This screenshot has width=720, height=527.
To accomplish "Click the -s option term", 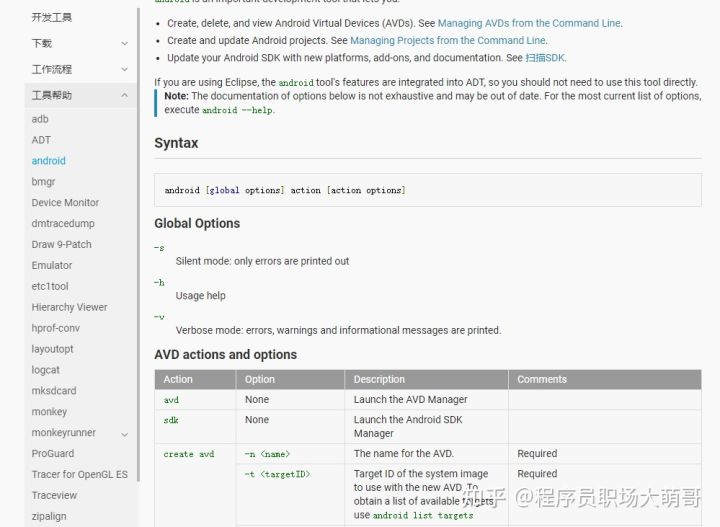I will 159,248.
